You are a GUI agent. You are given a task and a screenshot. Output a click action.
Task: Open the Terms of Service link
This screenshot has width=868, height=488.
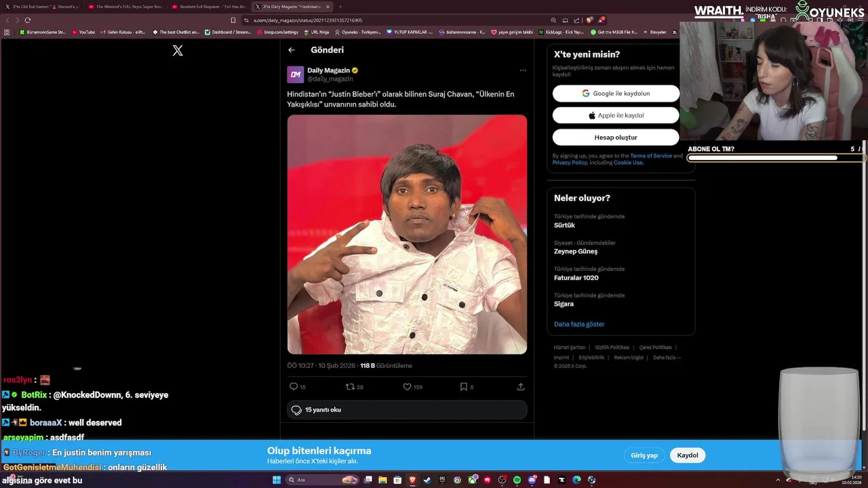651,156
